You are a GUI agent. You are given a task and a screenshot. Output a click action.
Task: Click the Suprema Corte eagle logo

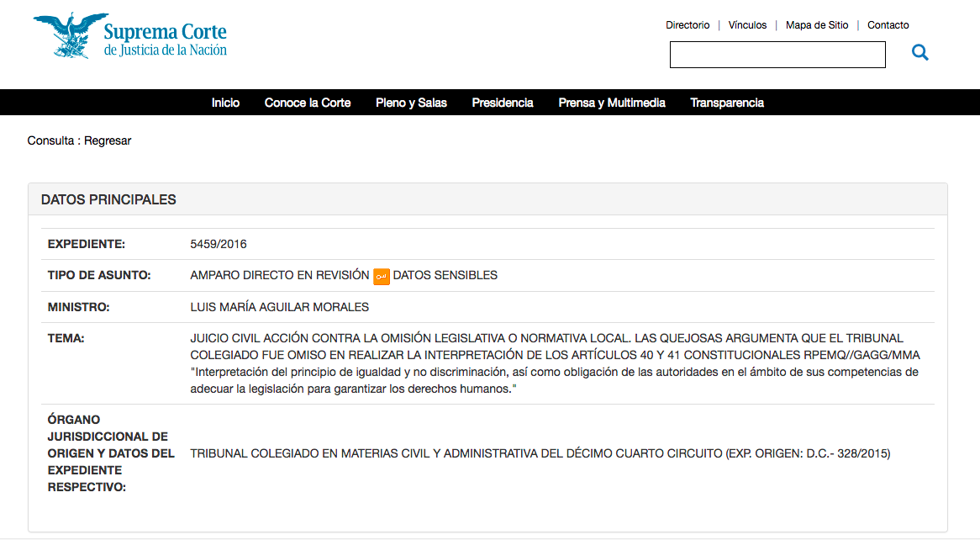pos(70,35)
